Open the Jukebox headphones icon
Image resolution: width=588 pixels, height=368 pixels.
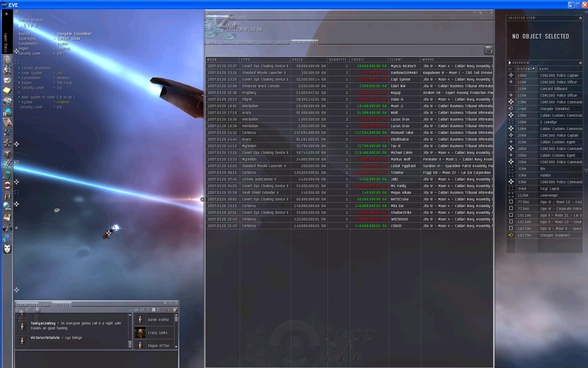tap(7, 227)
